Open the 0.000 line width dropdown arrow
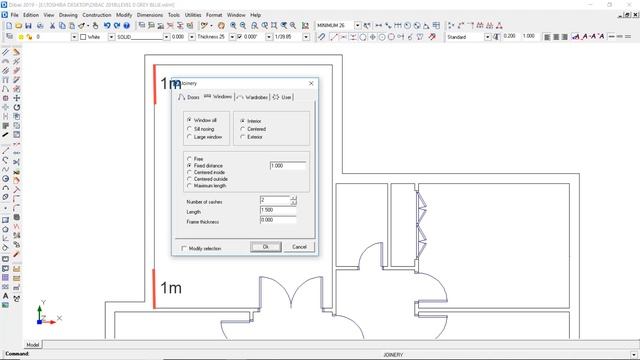The height and width of the screenshot is (360, 640). [x=192, y=37]
